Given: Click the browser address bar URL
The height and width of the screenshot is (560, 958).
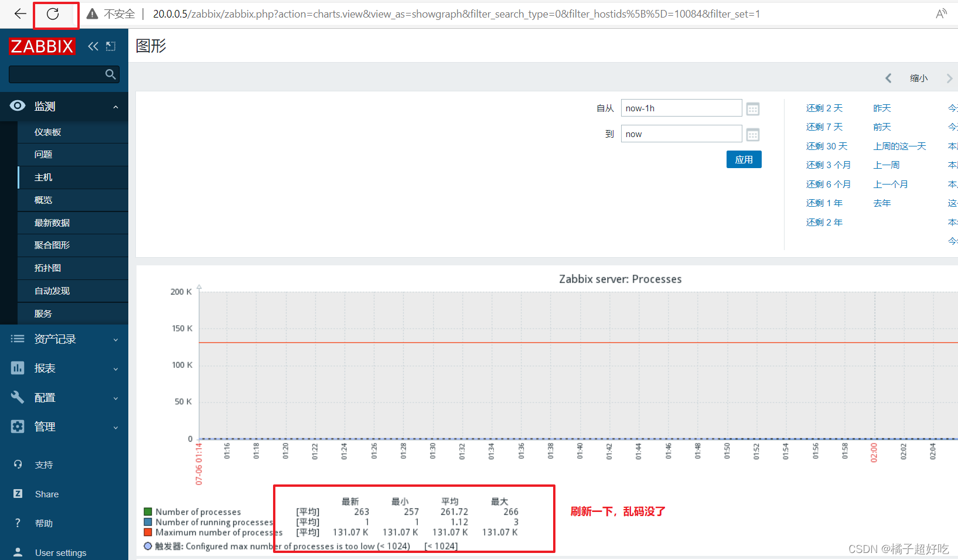Looking at the screenshot, I should 456,14.
